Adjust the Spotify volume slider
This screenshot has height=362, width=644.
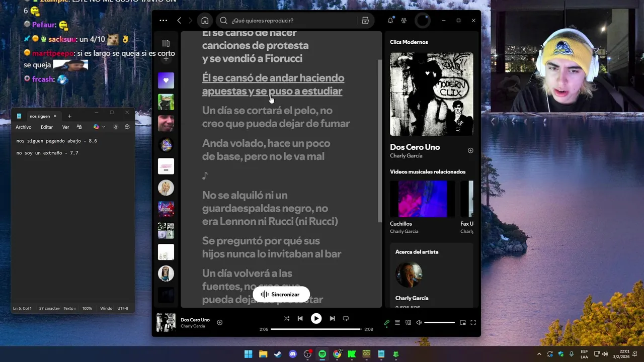tap(439, 323)
